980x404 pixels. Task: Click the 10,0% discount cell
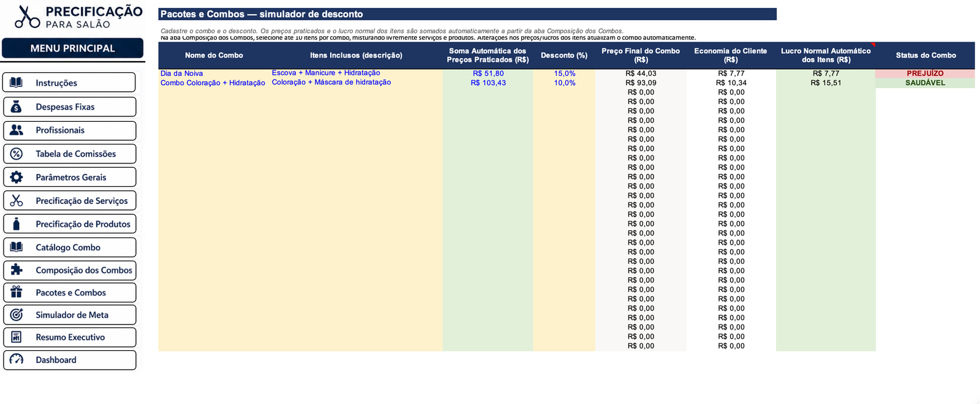point(564,83)
